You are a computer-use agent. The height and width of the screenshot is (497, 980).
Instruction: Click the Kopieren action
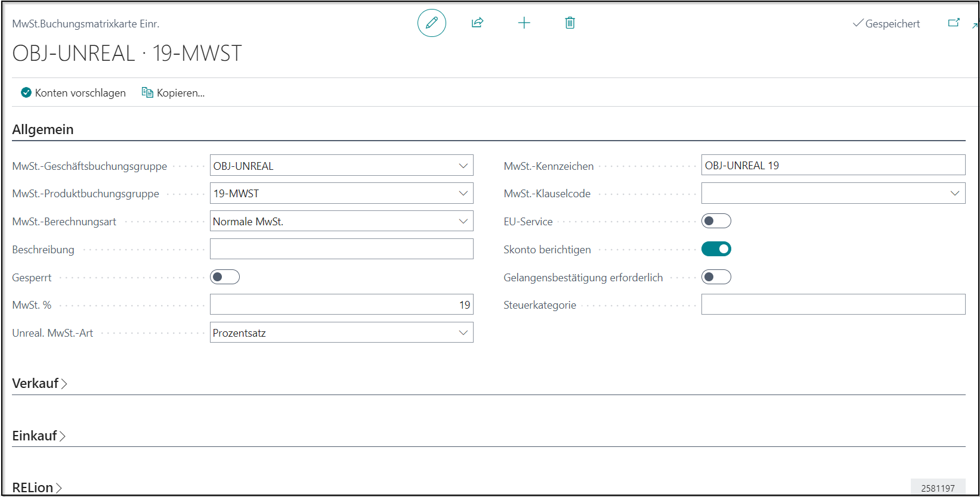173,93
